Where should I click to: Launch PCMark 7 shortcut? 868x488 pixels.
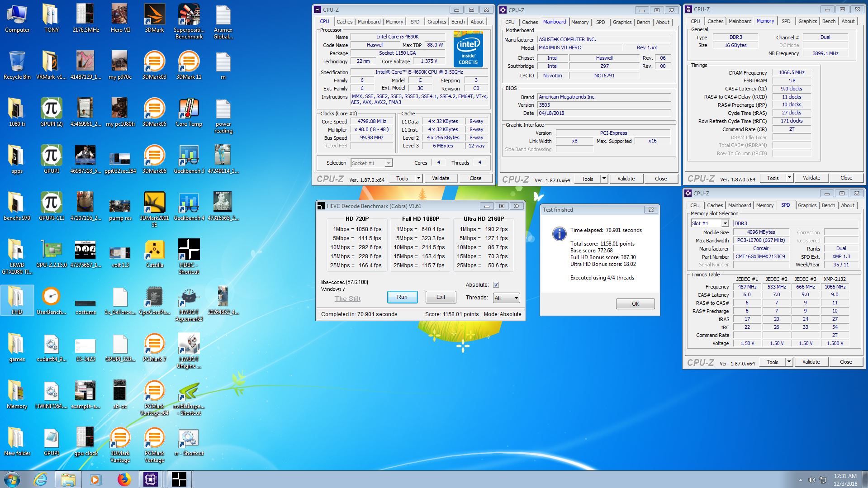point(154,348)
